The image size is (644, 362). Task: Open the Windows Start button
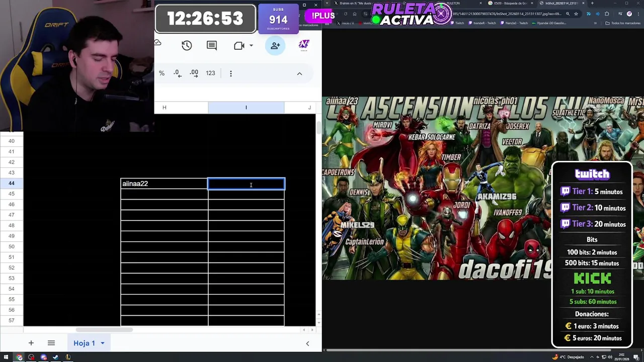point(5,357)
